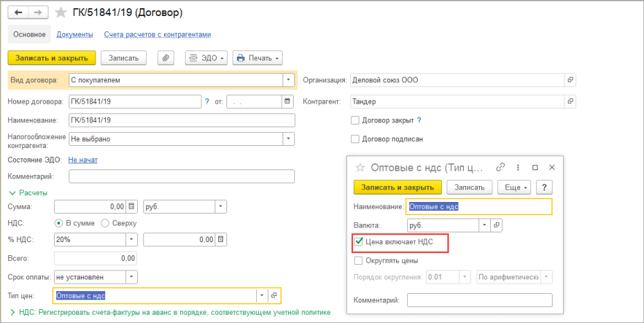Screen dimensions: 644x323
Task: Uncheck Цена включает НДС
Action: (x=358, y=243)
